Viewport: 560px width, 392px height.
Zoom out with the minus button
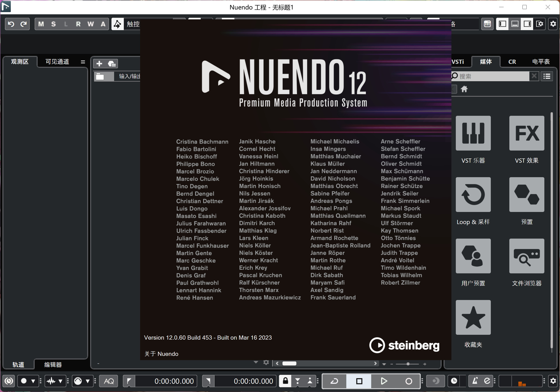[392, 364]
